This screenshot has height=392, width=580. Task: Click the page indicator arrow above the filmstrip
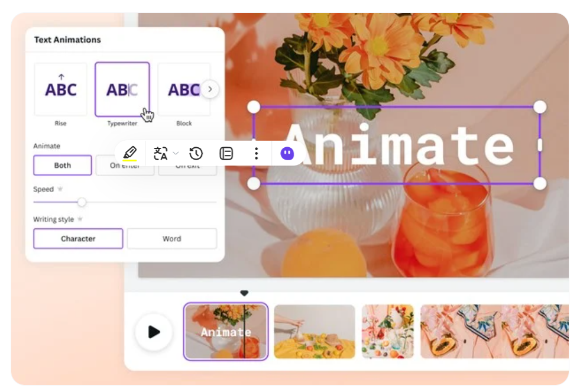[244, 292]
